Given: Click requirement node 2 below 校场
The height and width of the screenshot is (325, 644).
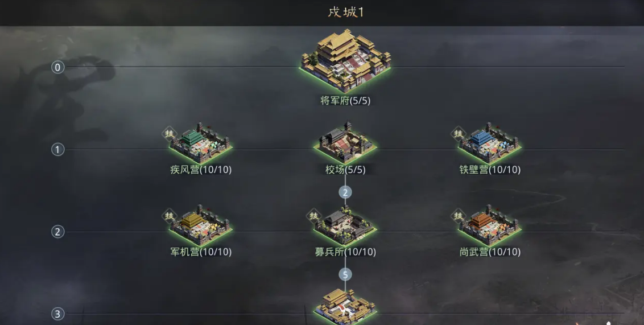Looking at the screenshot, I should coord(345,192).
